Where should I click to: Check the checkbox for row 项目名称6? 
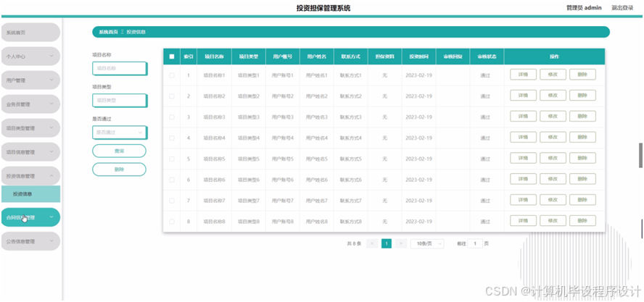172,180
